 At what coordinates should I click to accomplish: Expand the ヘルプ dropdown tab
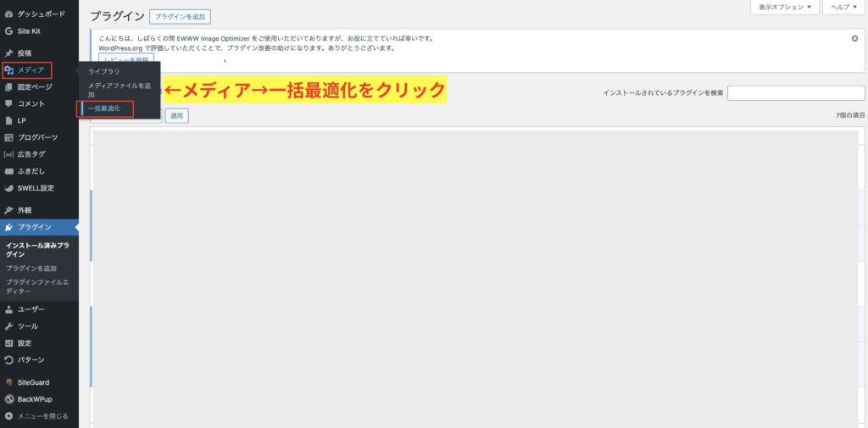[844, 8]
